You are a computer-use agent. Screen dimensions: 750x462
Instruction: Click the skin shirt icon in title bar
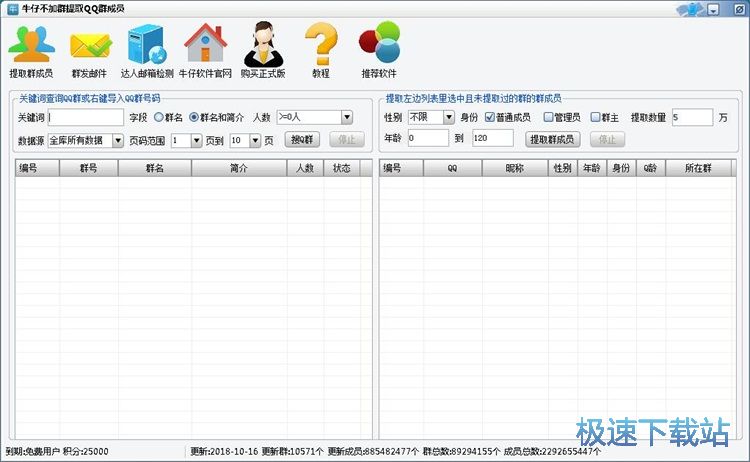(x=692, y=9)
